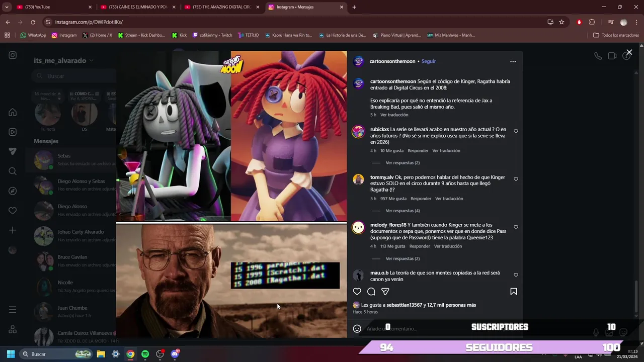The width and height of the screenshot is (644, 362).
Task: Open the Johao Carty Alvarado conversation
Action: [x=70, y=235]
